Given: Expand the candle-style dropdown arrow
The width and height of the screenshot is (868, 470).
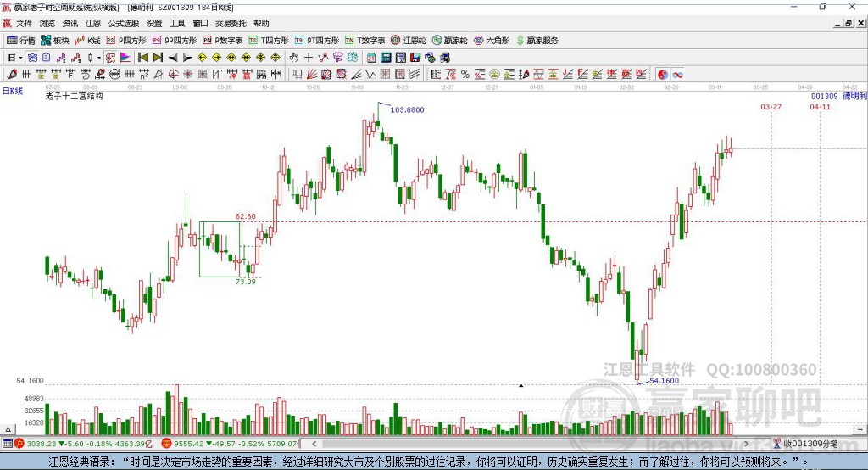Looking at the screenshot, I should [x=99, y=58].
